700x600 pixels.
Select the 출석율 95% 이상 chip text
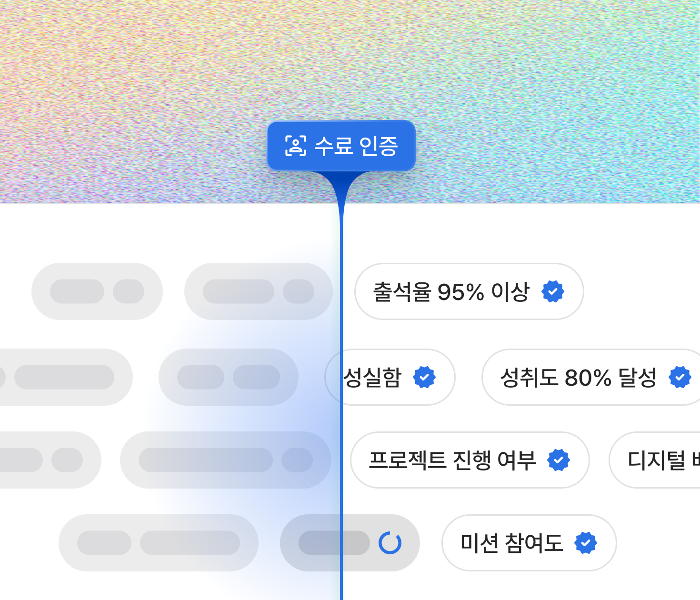pyautogui.click(x=451, y=291)
